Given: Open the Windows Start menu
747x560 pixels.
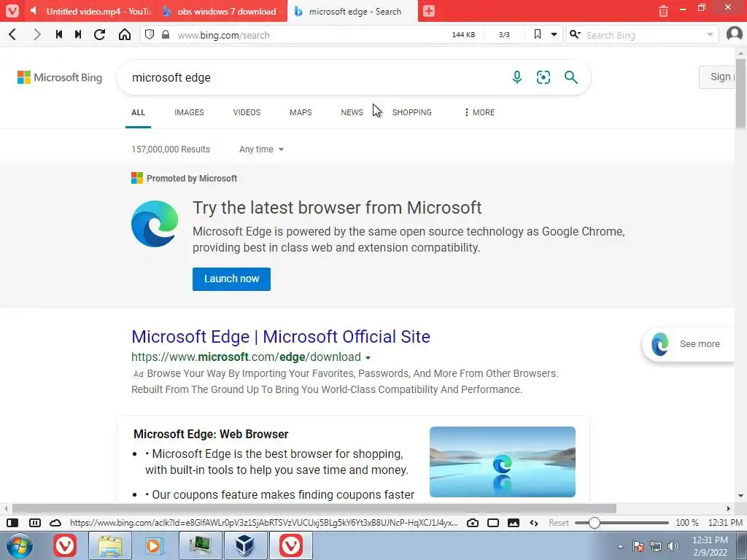Looking at the screenshot, I should point(20,545).
